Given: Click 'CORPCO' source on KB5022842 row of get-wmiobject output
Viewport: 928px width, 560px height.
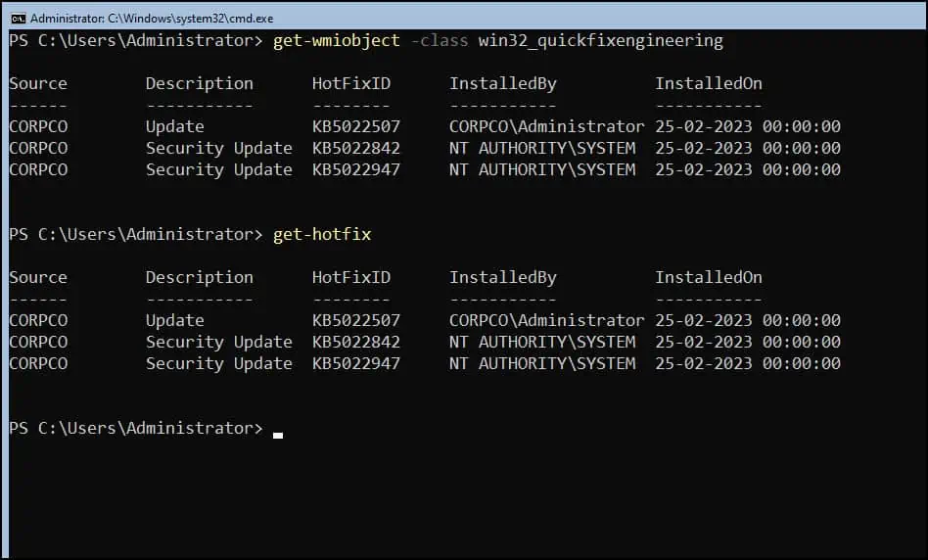Looking at the screenshot, I should pyautogui.click(x=38, y=149).
